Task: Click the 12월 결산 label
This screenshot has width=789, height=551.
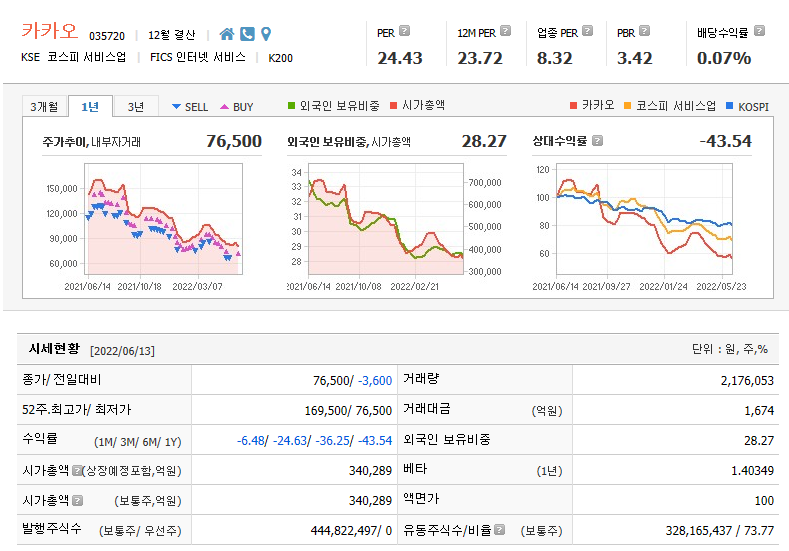Action: point(172,35)
